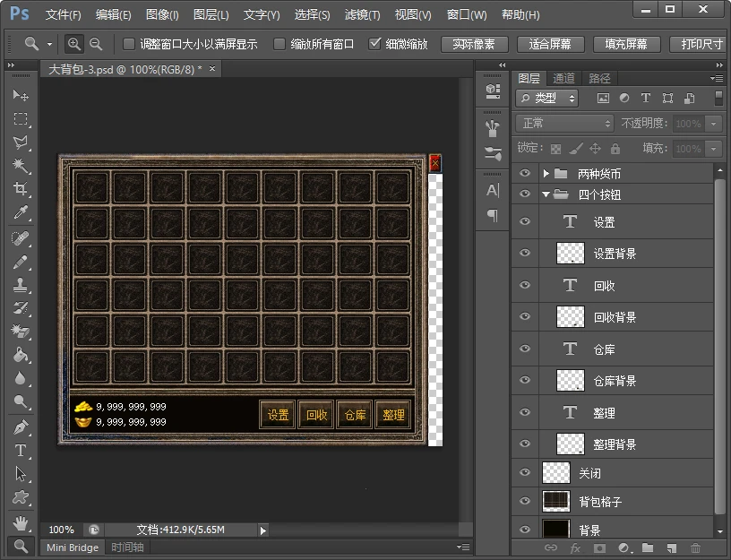The width and height of the screenshot is (731, 560).
Task: Open the 滤镜 menu
Action: (x=362, y=15)
